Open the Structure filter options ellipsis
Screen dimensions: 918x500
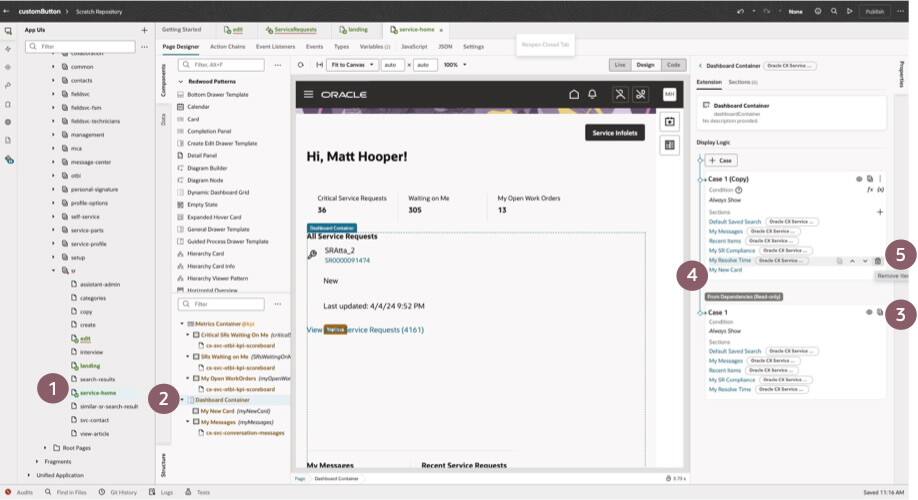click(278, 304)
